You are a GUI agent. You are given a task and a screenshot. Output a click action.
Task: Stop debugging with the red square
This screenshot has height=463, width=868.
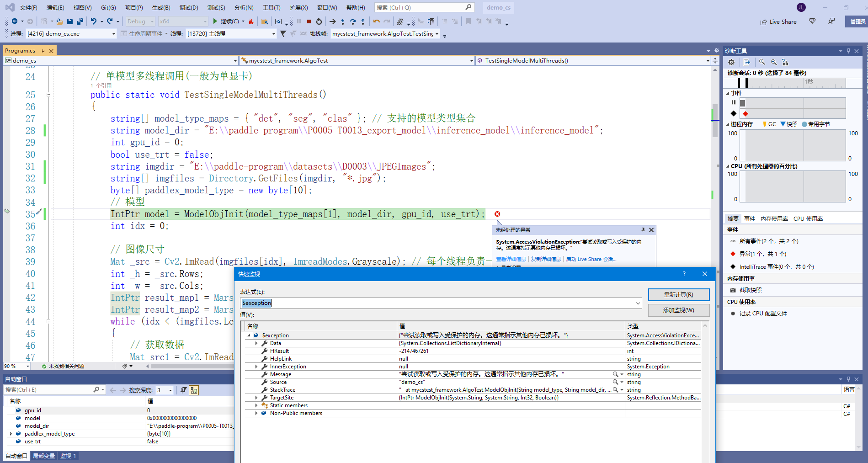(309, 21)
